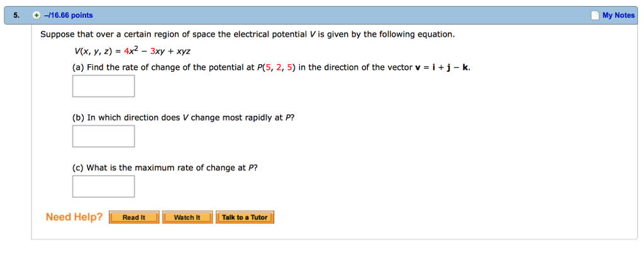Click the part (c) maximum rate question

[165, 168]
